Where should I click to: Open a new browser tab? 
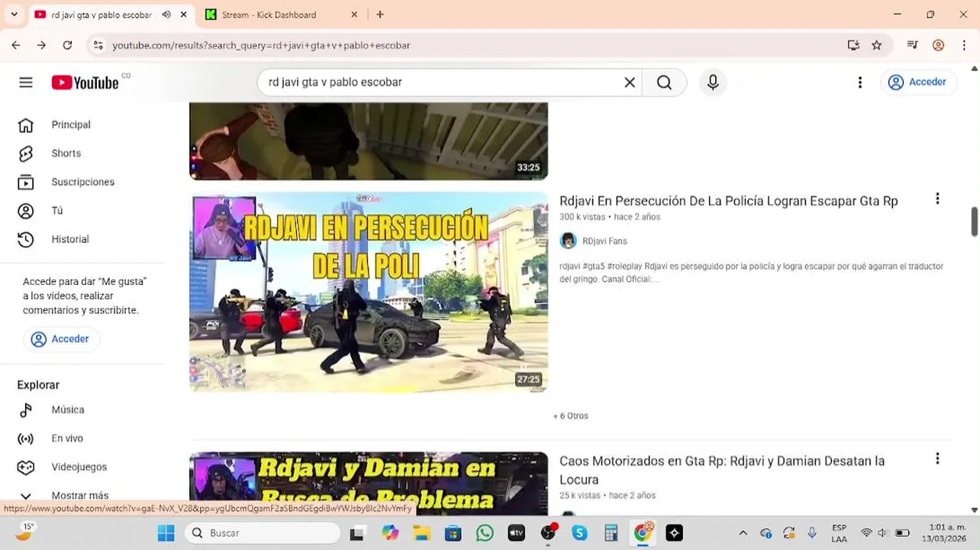pos(380,15)
